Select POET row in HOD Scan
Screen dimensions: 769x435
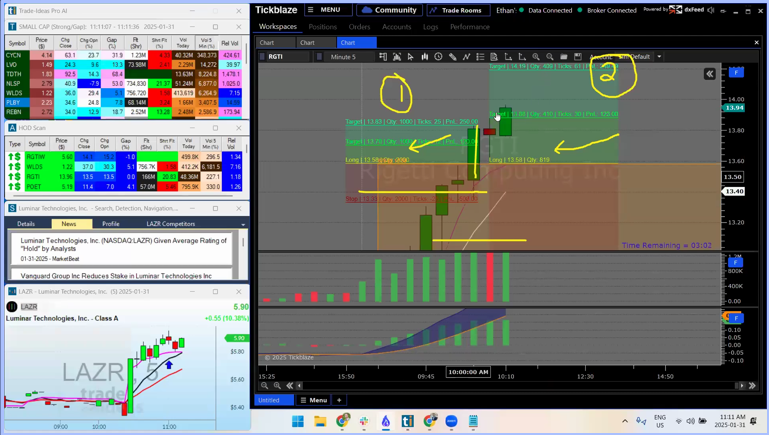[x=124, y=186]
